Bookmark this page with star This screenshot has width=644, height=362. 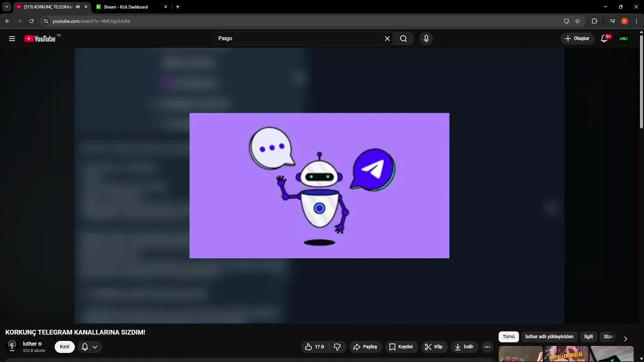pyautogui.click(x=578, y=21)
